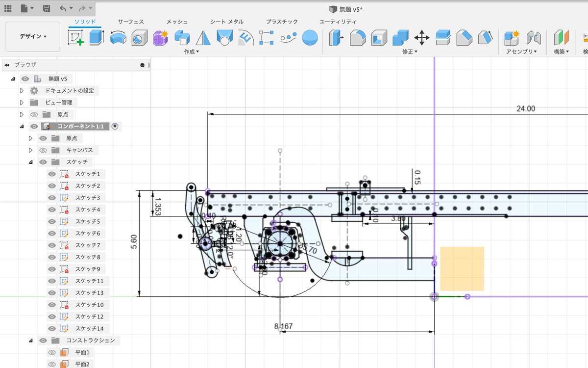
Task: Expand ドキュメントの設定 tree node
Action: [22, 91]
